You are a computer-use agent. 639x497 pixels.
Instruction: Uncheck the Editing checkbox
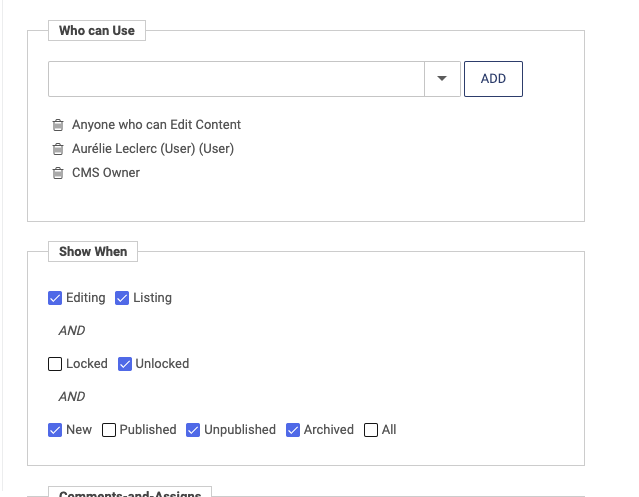point(55,298)
